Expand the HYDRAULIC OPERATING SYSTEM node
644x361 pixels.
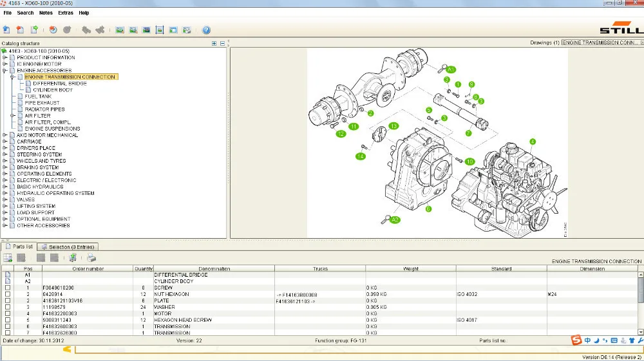pos(5,193)
